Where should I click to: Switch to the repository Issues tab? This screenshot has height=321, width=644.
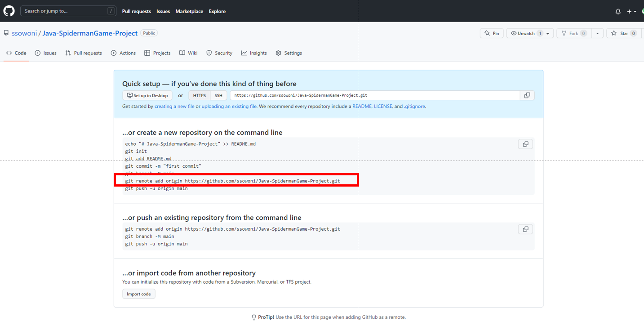coord(46,53)
